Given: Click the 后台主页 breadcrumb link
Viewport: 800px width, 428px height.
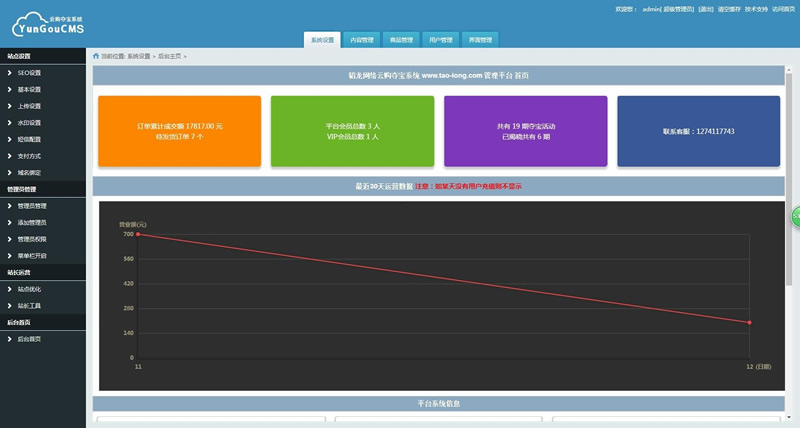Looking at the screenshot, I should pos(169,56).
